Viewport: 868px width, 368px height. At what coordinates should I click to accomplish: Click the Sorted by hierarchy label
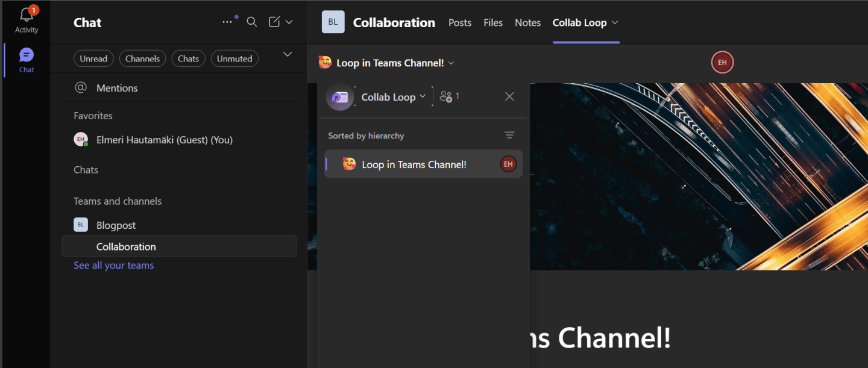pos(366,136)
